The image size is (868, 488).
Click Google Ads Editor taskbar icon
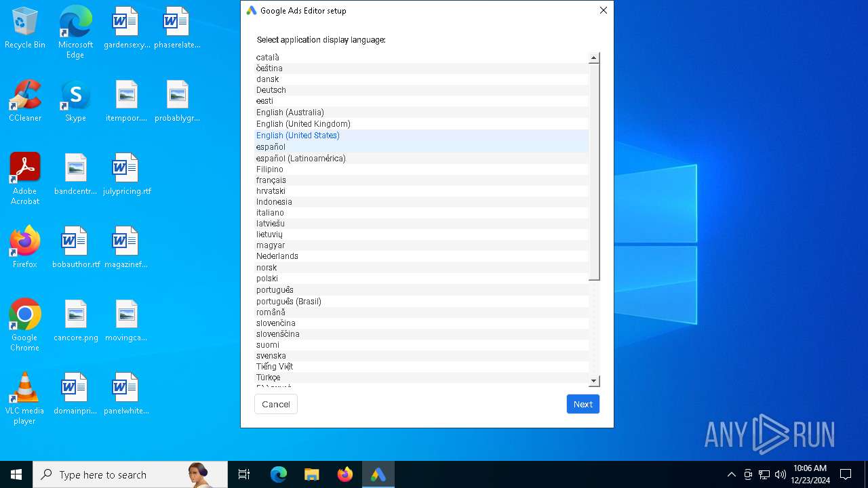point(378,474)
